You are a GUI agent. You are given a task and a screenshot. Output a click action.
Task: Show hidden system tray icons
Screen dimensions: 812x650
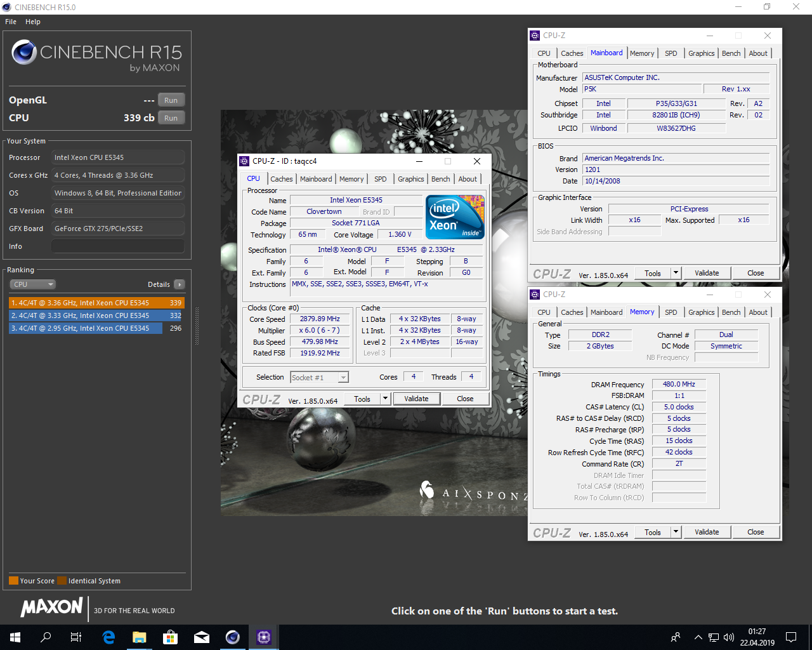pos(698,637)
